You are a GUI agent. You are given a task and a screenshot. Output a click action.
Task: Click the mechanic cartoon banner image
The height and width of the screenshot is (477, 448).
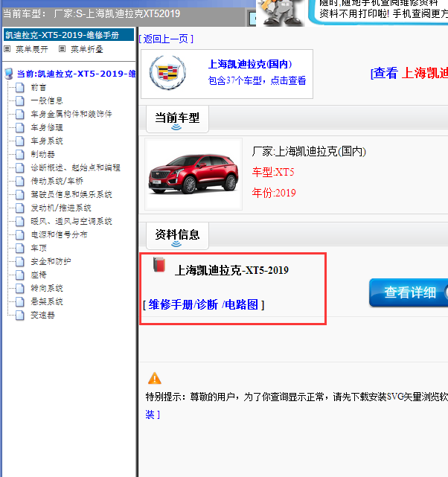(281, 13)
